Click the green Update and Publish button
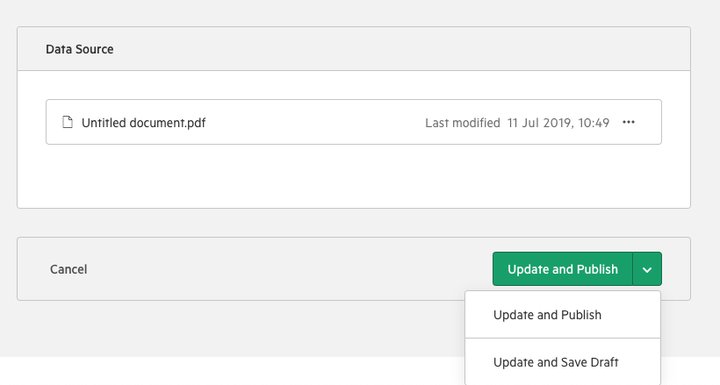This screenshot has width=720, height=385. [562, 269]
